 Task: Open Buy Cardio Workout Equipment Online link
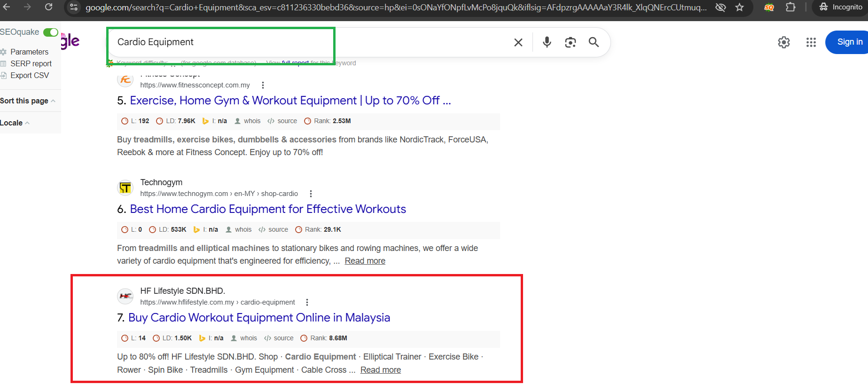pos(259,318)
